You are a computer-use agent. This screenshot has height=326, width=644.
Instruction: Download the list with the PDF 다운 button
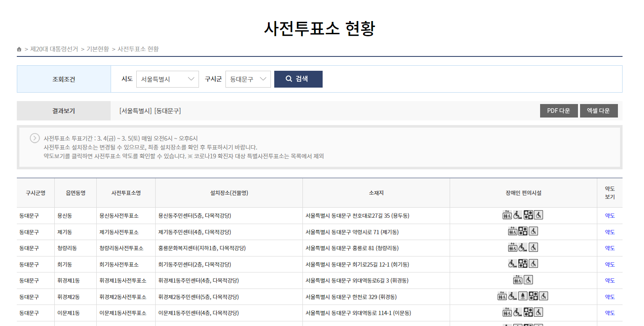click(559, 111)
